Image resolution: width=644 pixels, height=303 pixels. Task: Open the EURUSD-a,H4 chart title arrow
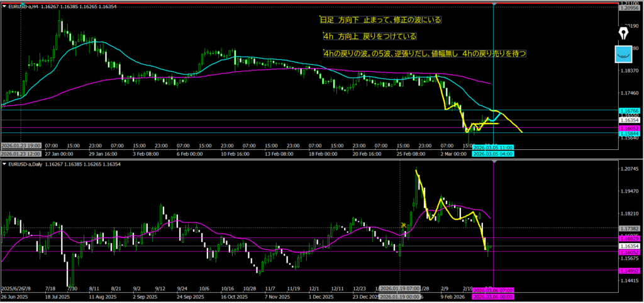click(5, 6)
